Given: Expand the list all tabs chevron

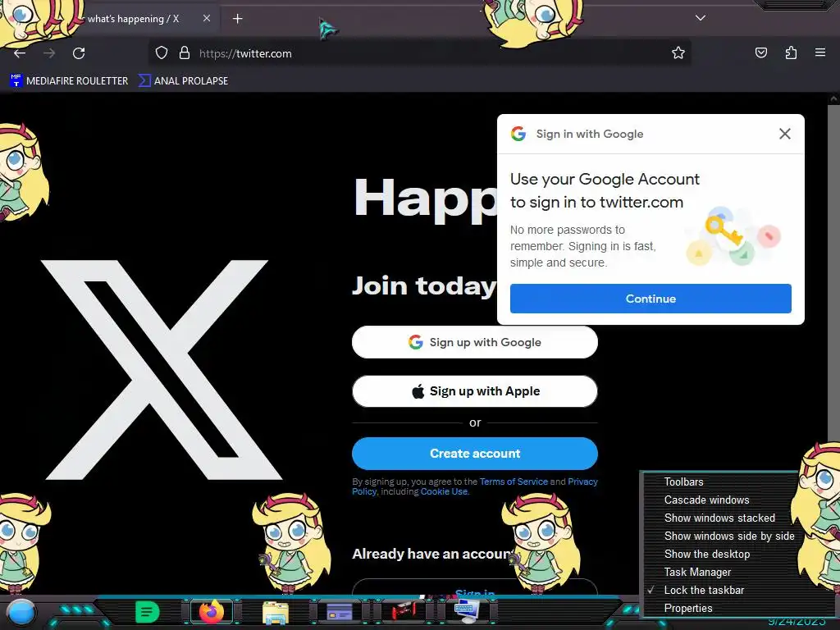Looking at the screenshot, I should pyautogui.click(x=701, y=18).
